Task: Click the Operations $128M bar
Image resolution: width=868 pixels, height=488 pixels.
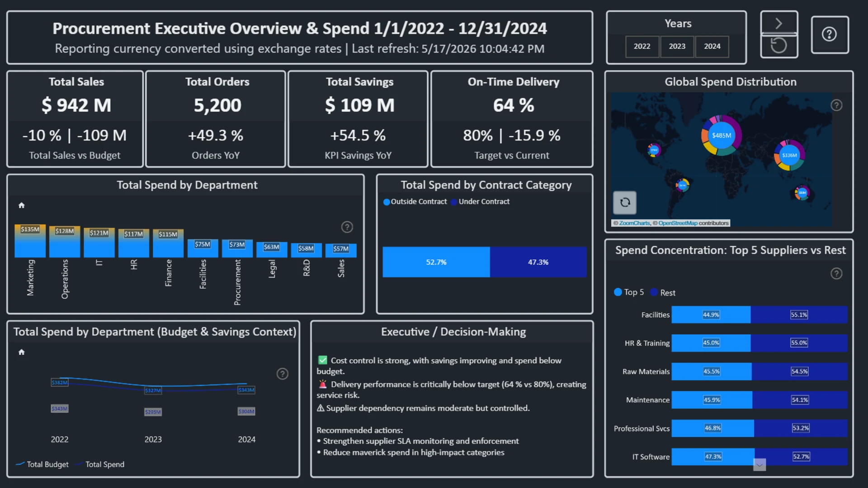Action: click(65, 242)
